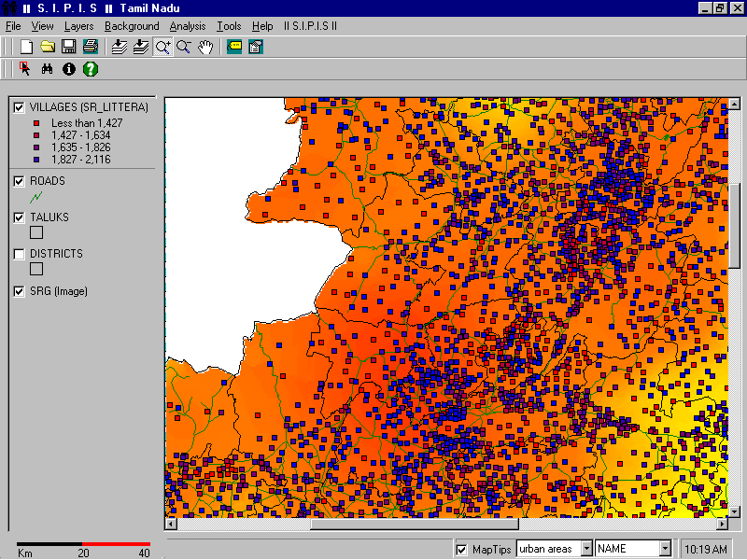
Task: Select the 'DISTRICTS' layer name
Action: [56, 254]
